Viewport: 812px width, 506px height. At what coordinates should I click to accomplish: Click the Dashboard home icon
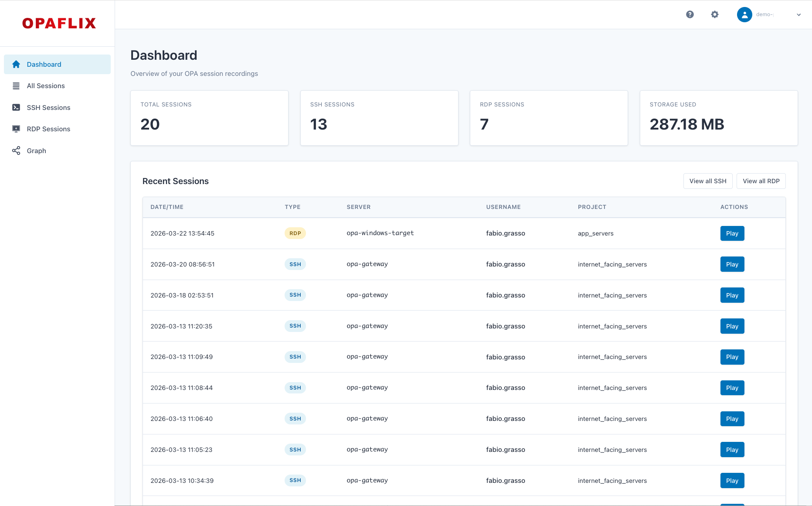pos(16,64)
